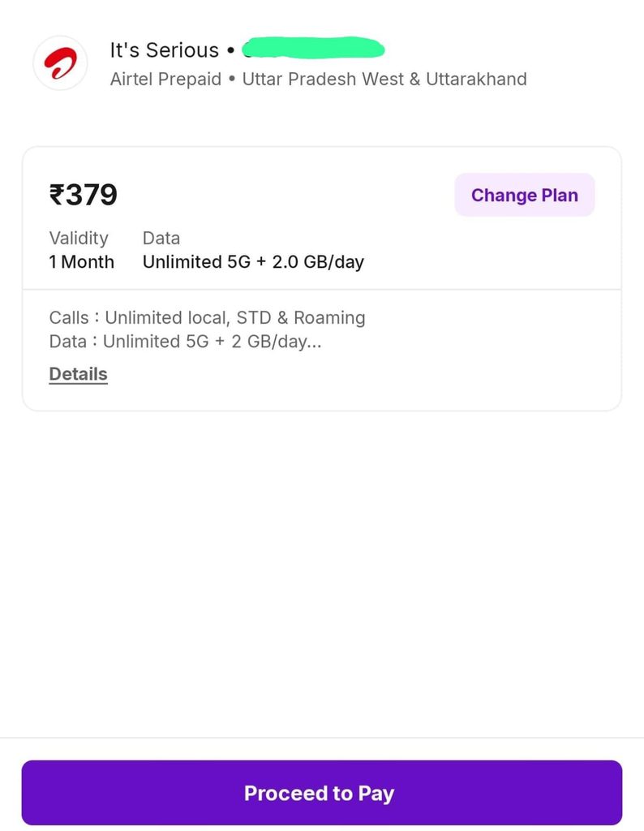Viewport: 644px width, 831px height.
Task: Open the plan Details link
Action: coord(79,374)
